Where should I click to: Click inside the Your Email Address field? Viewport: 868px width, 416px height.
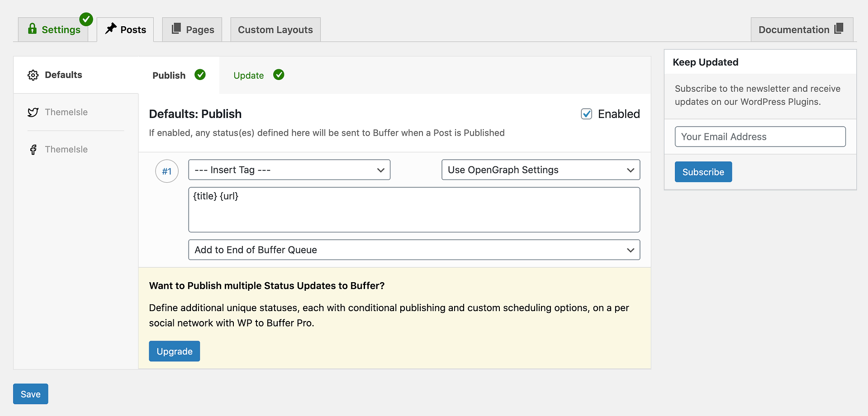pos(760,136)
